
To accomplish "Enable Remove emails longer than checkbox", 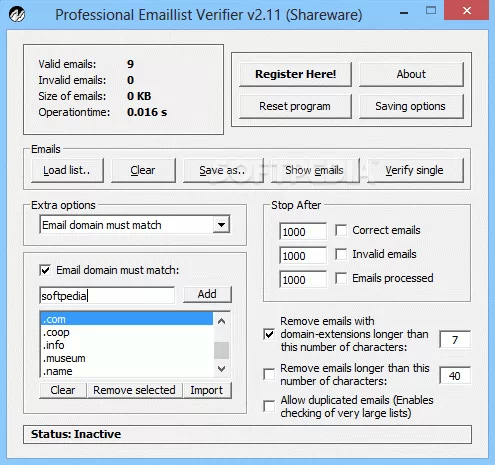I will tap(269, 374).
